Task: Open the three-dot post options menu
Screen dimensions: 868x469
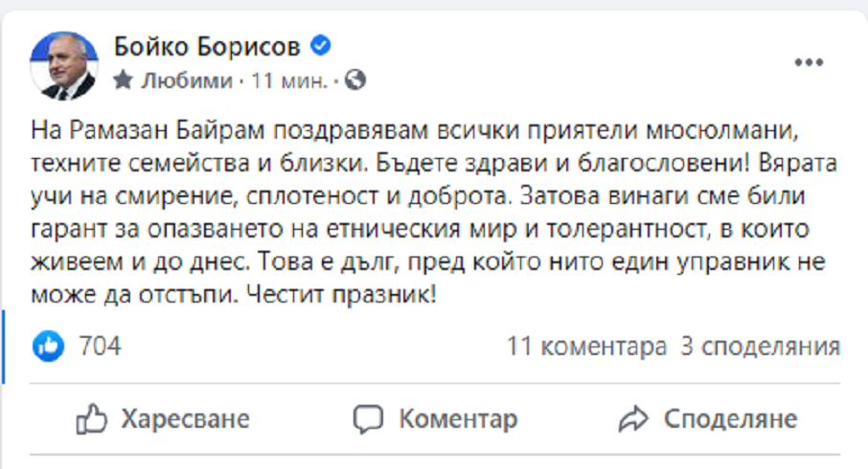Action: [810, 62]
